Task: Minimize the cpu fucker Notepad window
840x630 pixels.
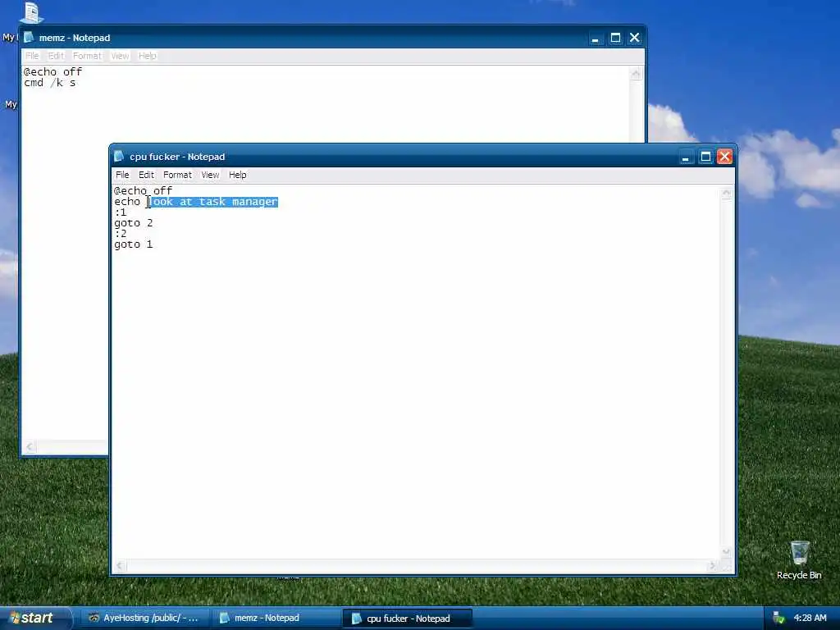Action: click(x=686, y=157)
